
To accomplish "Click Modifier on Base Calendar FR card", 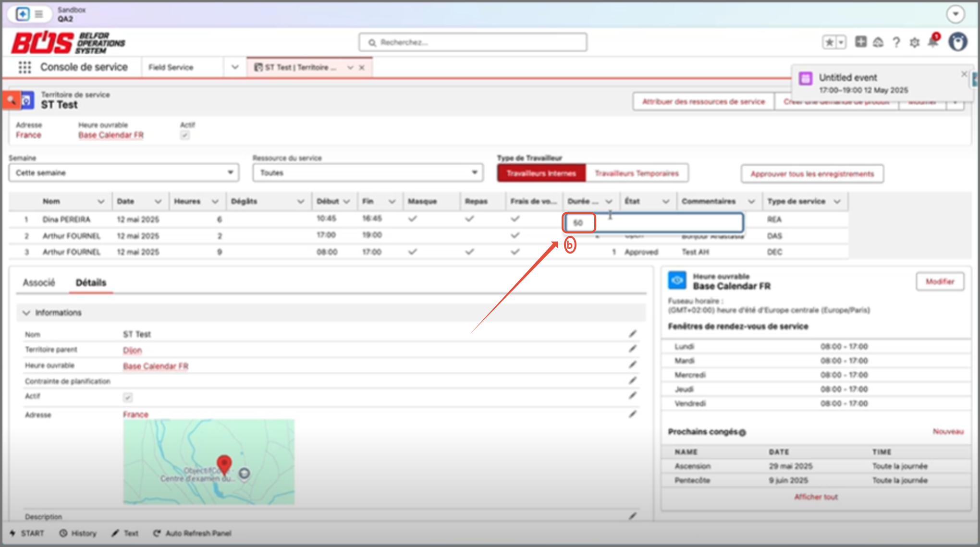I will pos(940,281).
